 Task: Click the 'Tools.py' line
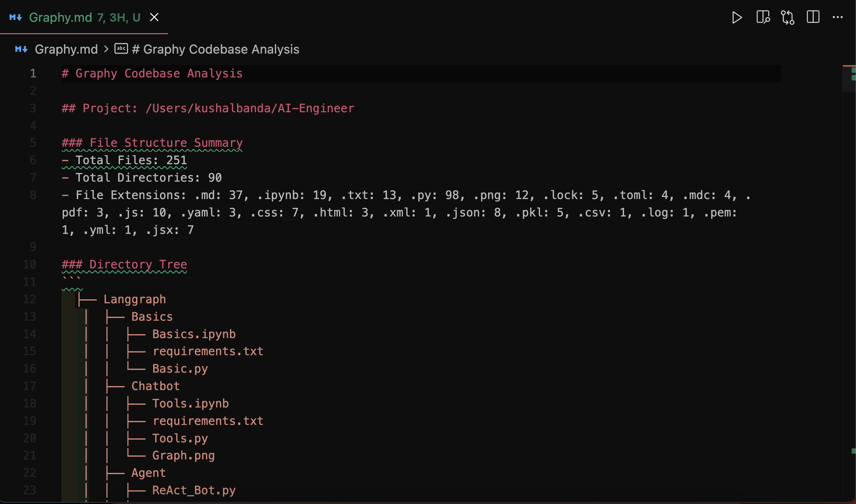click(180, 438)
